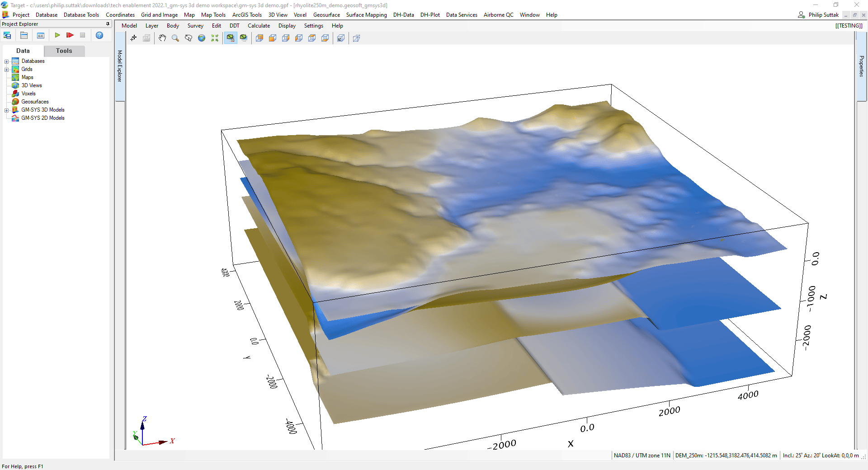
Task: Open the 3D View menu
Action: click(278, 15)
